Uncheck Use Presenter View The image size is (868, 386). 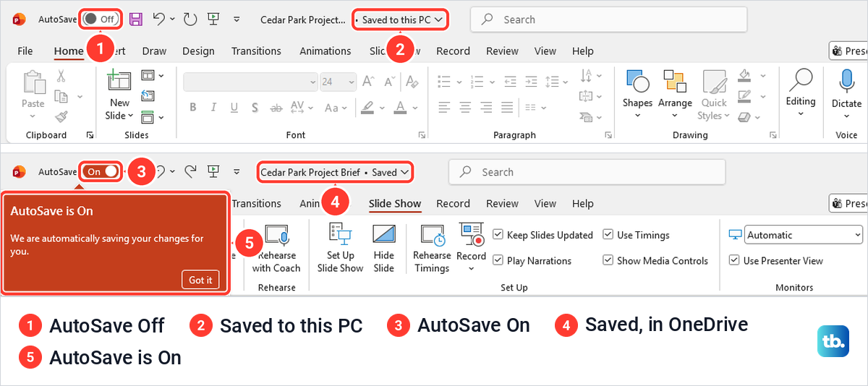pyautogui.click(x=734, y=261)
